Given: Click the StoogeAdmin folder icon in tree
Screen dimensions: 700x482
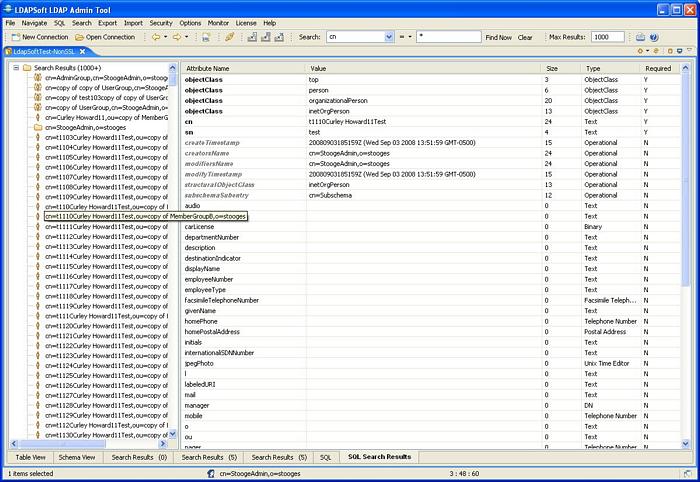Looking at the screenshot, I should [37, 127].
